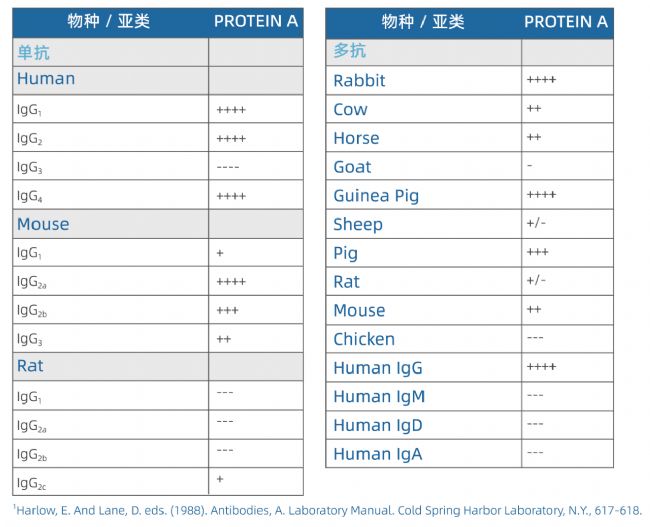Click the Human IgA entry
The height and width of the screenshot is (527, 650).
[377, 454]
